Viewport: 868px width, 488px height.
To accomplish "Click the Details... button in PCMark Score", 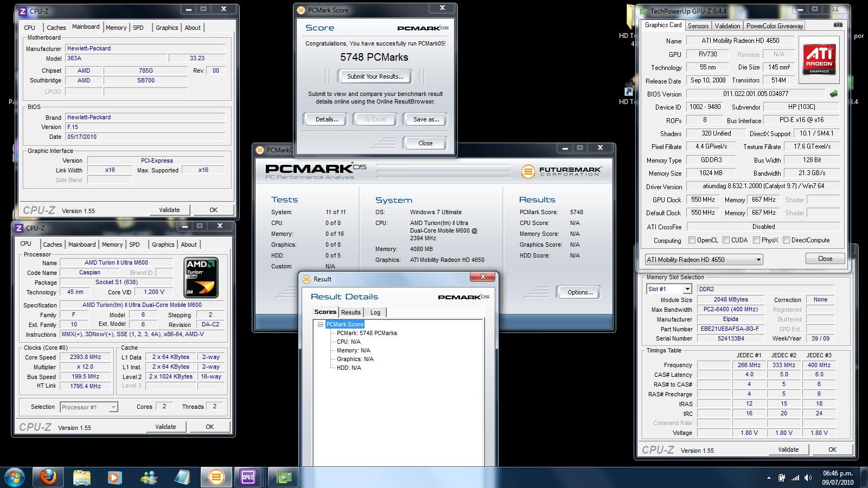I will pyautogui.click(x=327, y=119).
